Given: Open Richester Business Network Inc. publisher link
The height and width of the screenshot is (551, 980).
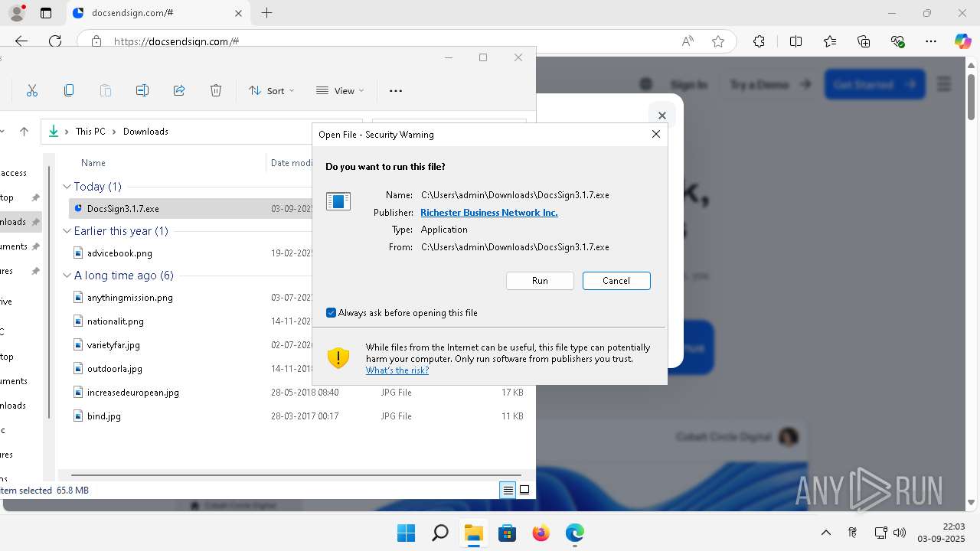Looking at the screenshot, I should click(x=489, y=213).
